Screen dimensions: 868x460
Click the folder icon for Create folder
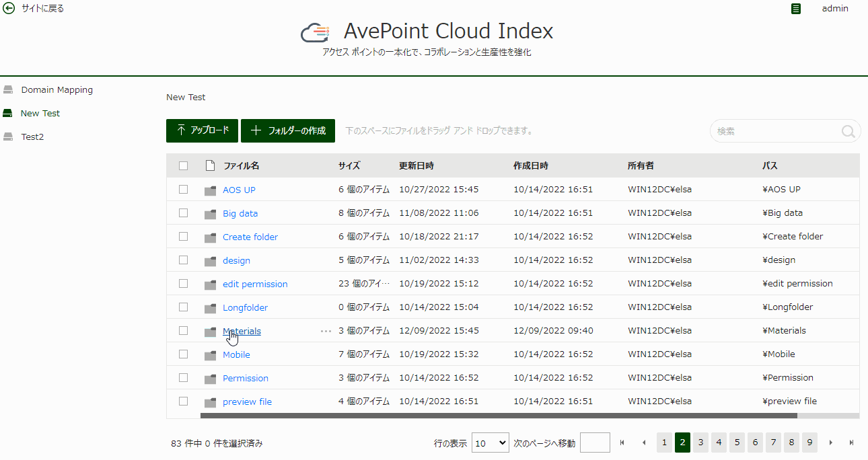tap(210, 237)
